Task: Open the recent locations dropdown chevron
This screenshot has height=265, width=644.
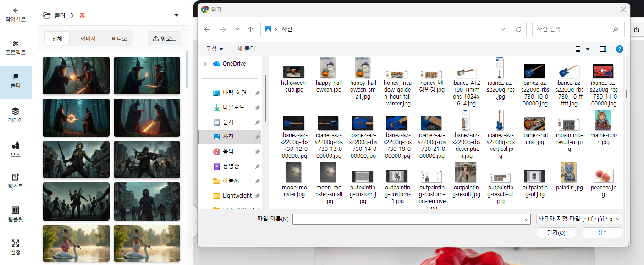Action: tap(237, 29)
